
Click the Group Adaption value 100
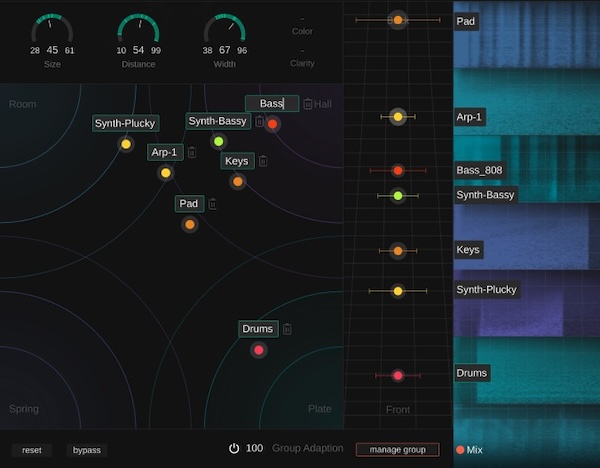coord(254,448)
